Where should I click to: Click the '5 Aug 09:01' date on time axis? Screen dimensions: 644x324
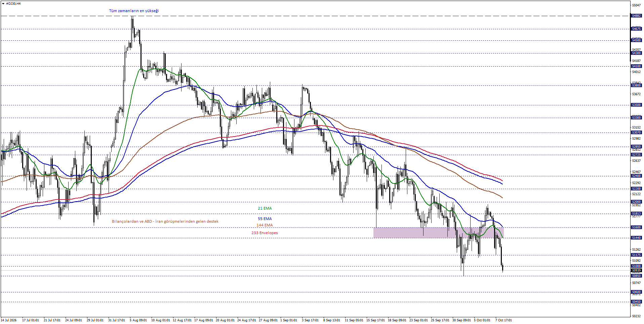click(138, 320)
